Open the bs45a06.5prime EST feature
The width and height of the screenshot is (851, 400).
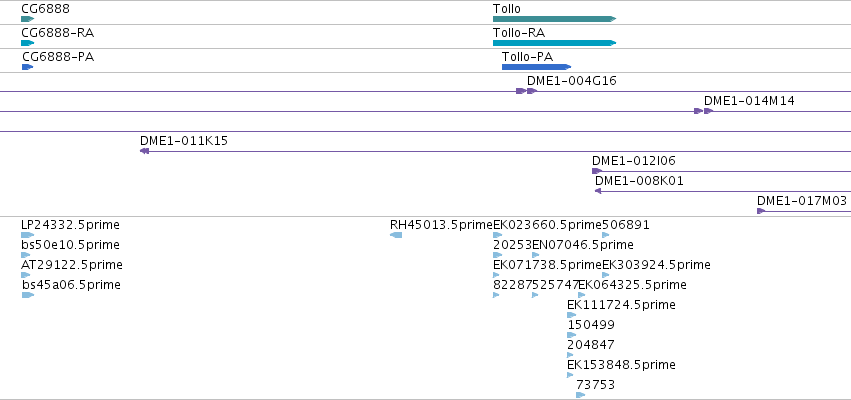[28, 295]
